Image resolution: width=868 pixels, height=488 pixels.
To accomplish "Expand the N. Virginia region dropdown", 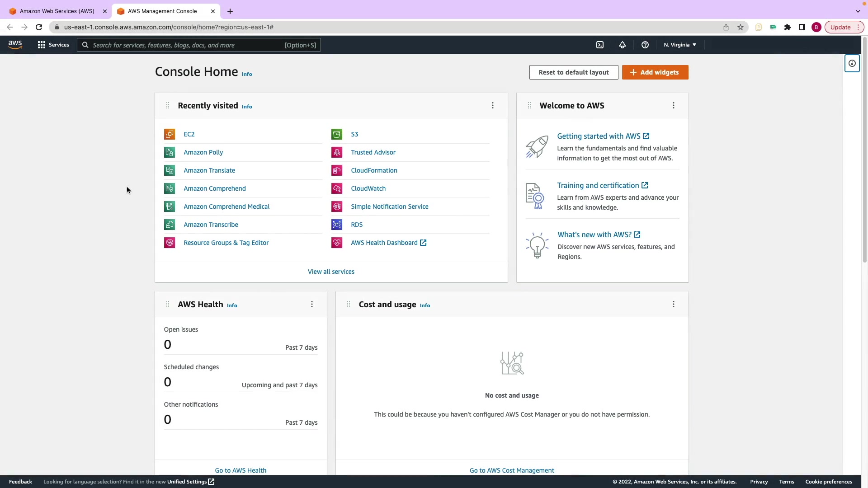I will tap(680, 45).
